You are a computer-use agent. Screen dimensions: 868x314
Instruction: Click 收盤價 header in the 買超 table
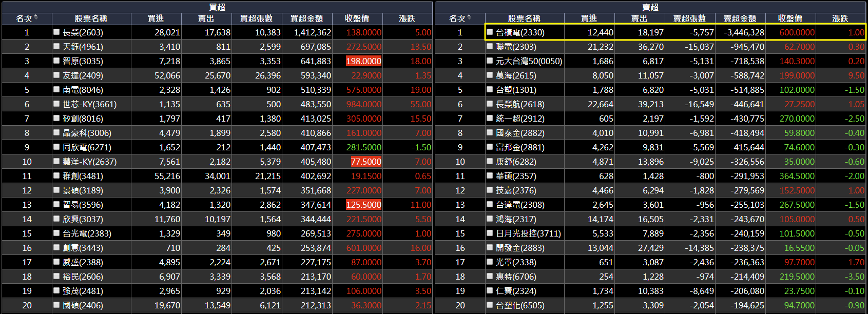[357, 18]
